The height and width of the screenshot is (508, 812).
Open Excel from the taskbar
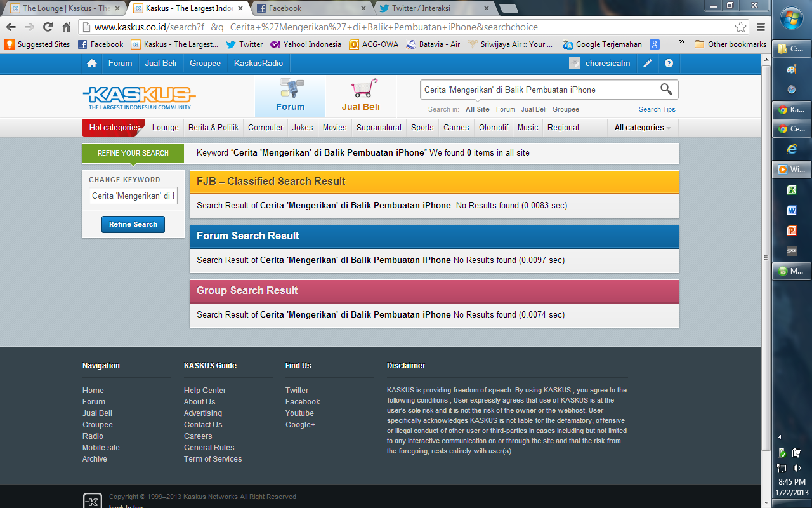click(791, 190)
